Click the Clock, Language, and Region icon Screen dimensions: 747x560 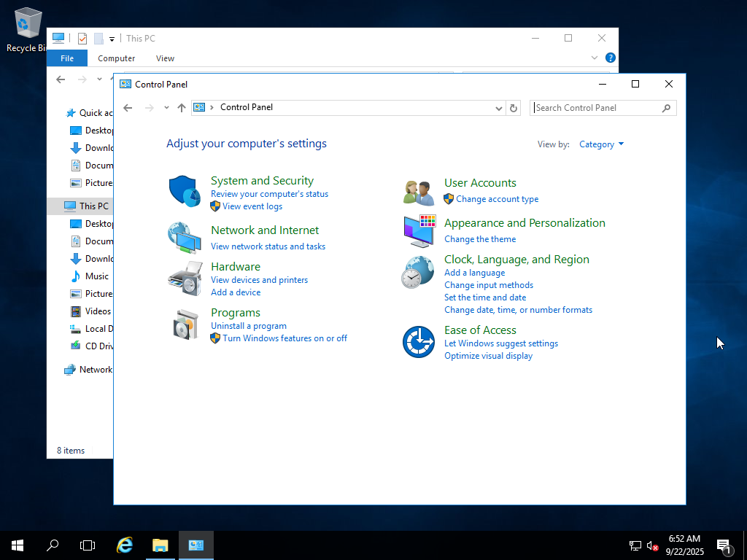[x=419, y=273]
